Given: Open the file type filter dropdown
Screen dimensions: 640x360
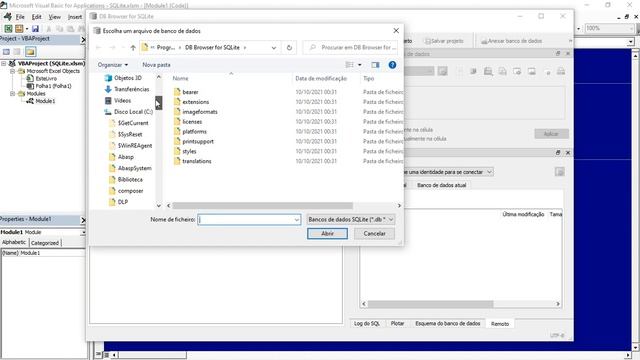Looking at the screenshot, I should [351, 220].
